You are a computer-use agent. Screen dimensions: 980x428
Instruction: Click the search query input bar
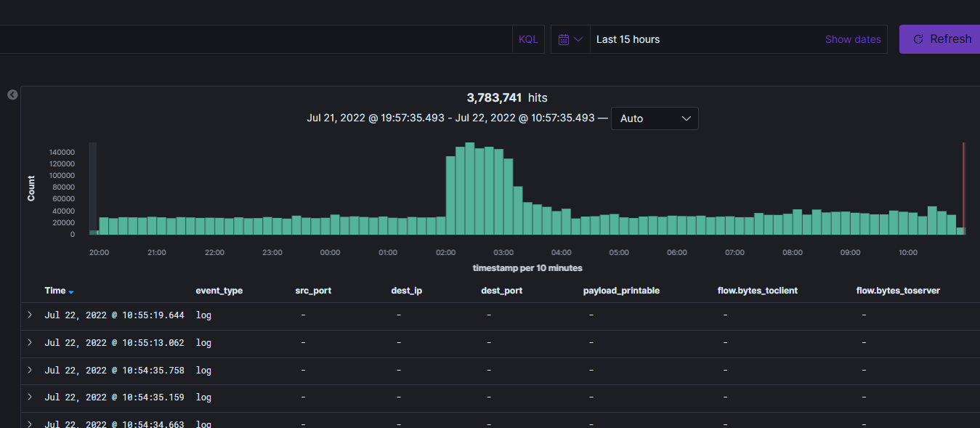(x=254, y=39)
